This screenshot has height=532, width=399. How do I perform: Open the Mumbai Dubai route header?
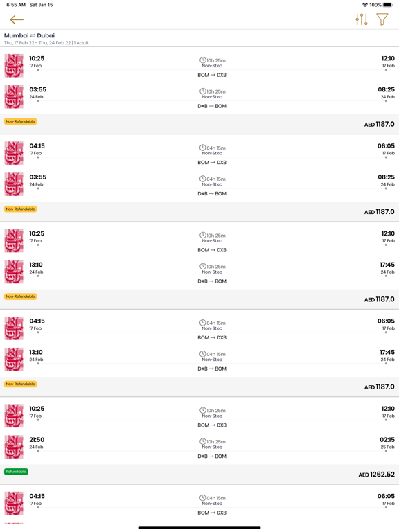click(29, 35)
